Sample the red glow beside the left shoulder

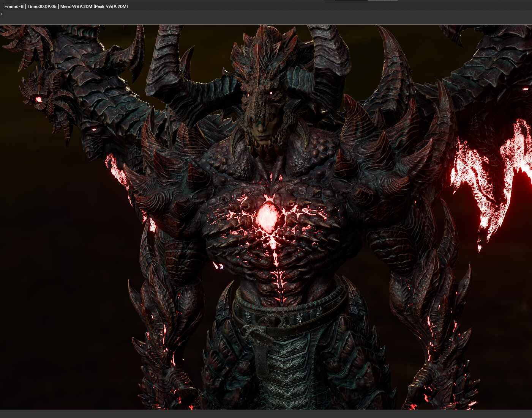pos(116,171)
